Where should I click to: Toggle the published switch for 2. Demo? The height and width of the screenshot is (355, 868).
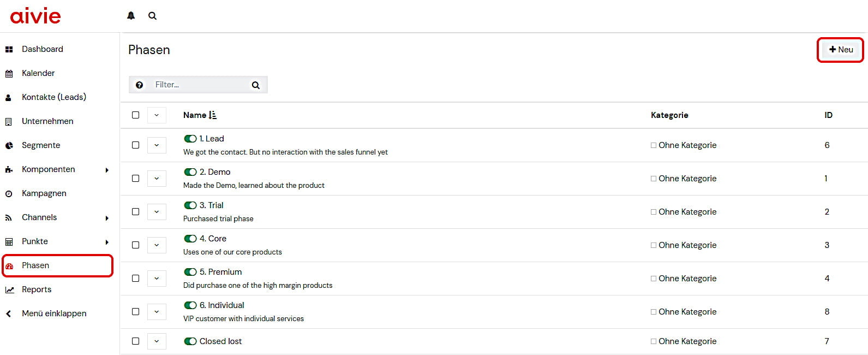pyautogui.click(x=190, y=172)
